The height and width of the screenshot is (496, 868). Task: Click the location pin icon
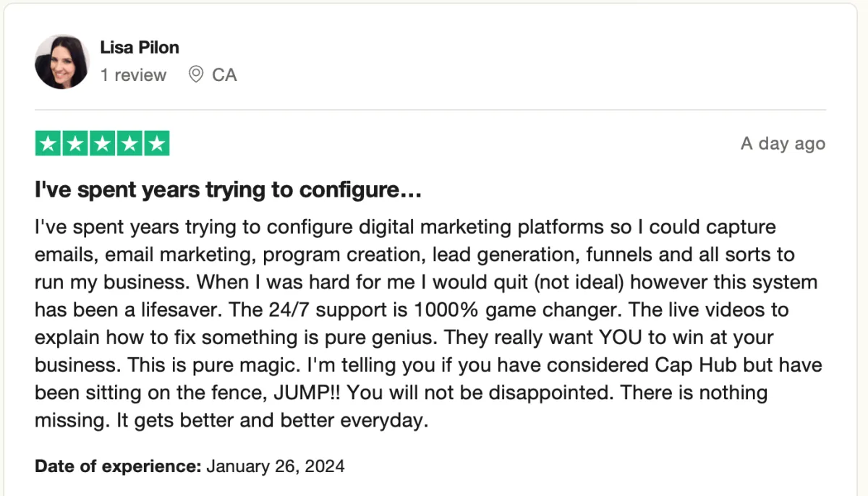tap(195, 74)
